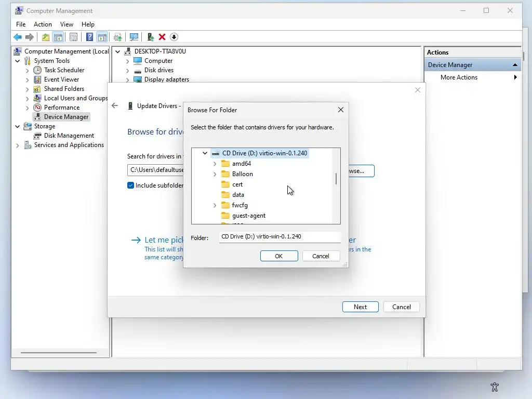Click the Let me pick link
Viewport: 532px width, 399px height.
click(164, 240)
